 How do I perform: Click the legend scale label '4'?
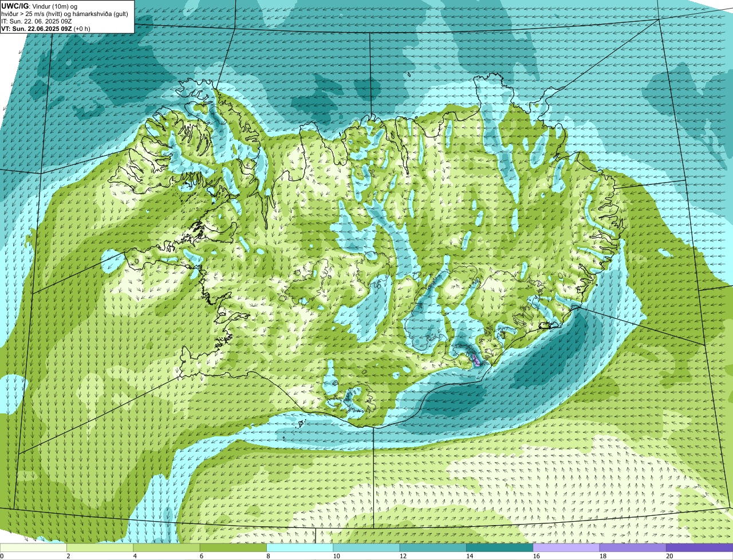coord(135,556)
